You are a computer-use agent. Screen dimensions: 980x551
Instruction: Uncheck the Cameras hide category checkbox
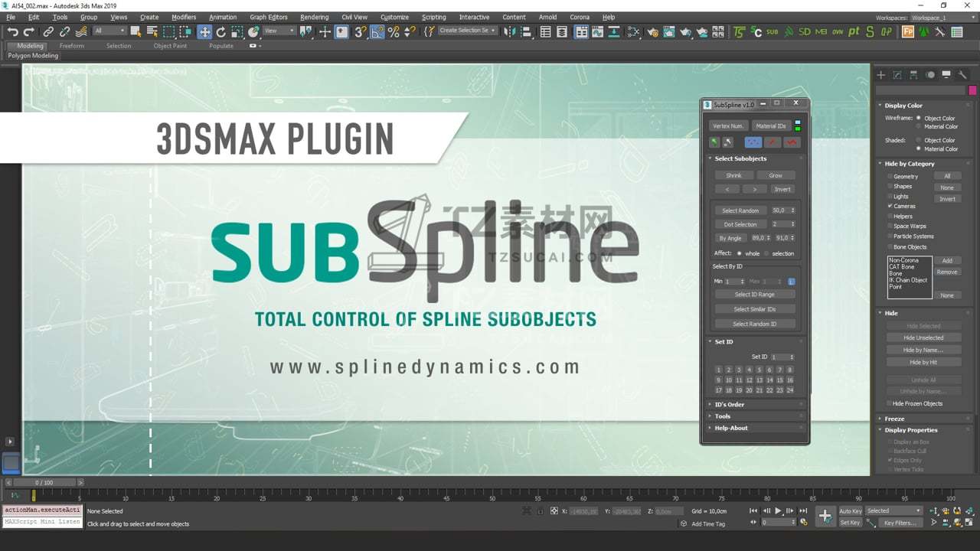tap(890, 206)
